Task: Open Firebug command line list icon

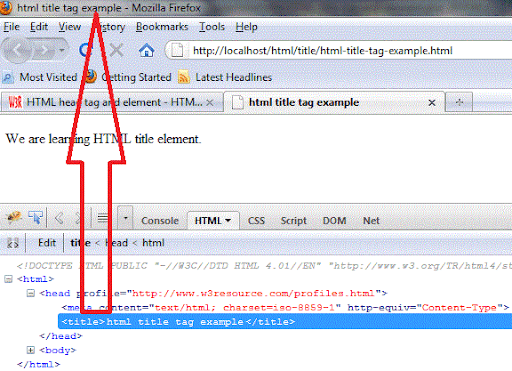Action: (x=103, y=218)
